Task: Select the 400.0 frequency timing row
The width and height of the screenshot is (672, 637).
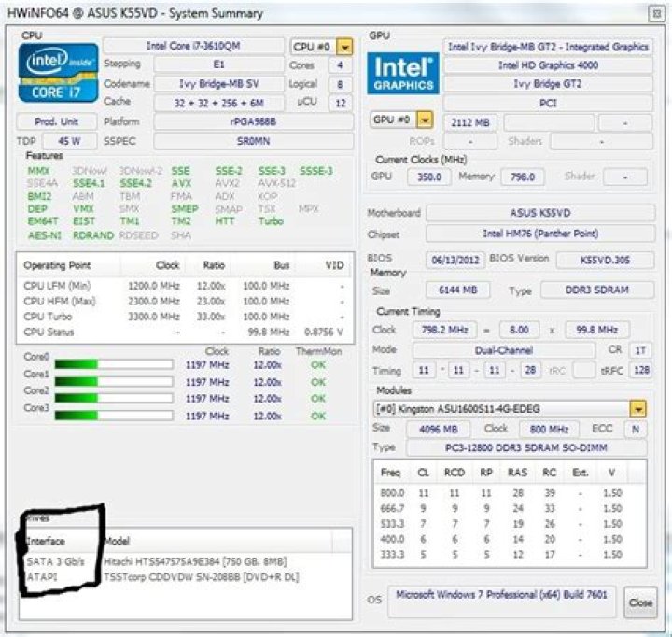Action: pyautogui.click(x=510, y=539)
